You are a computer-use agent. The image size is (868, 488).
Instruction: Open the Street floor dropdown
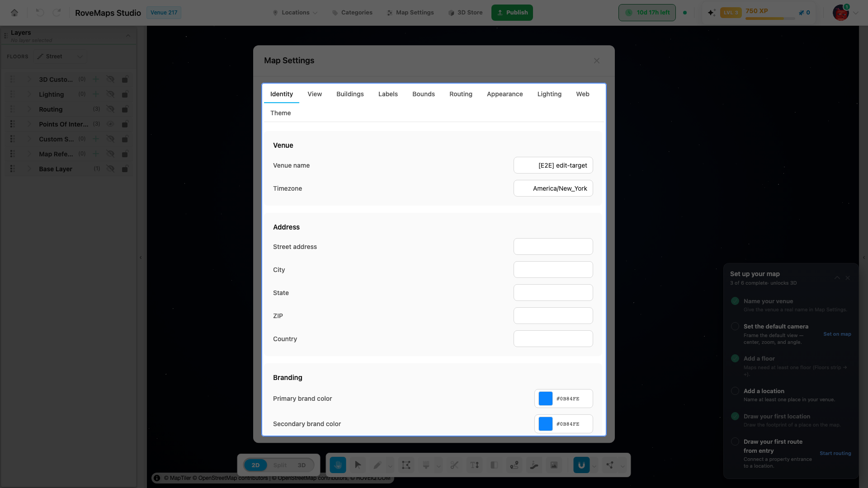(x=60, y=56)
